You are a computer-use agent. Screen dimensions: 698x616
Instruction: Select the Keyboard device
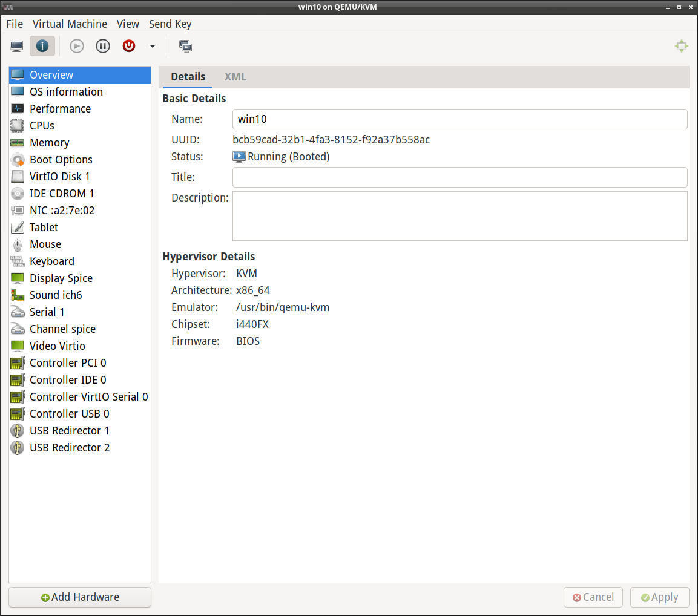80,261
